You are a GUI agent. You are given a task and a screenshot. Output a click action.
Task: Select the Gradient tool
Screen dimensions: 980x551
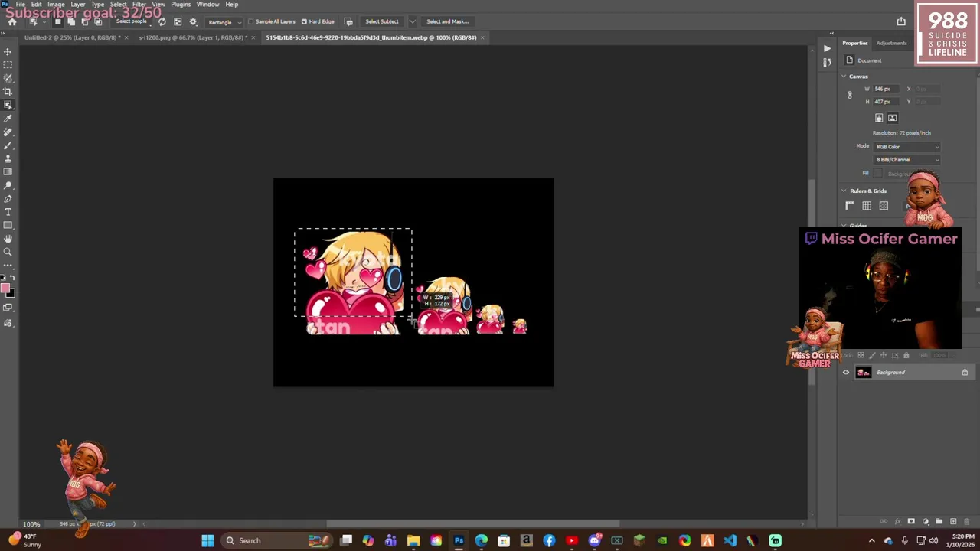pyautogui.click(x=8, y=171)
